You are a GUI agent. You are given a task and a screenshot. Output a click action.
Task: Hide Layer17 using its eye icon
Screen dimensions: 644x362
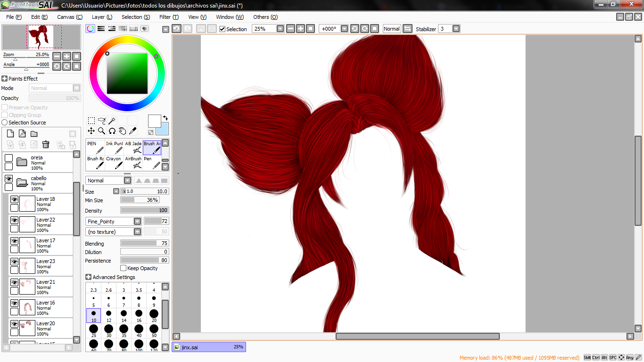pyautogui.click(x=14, y=241)
